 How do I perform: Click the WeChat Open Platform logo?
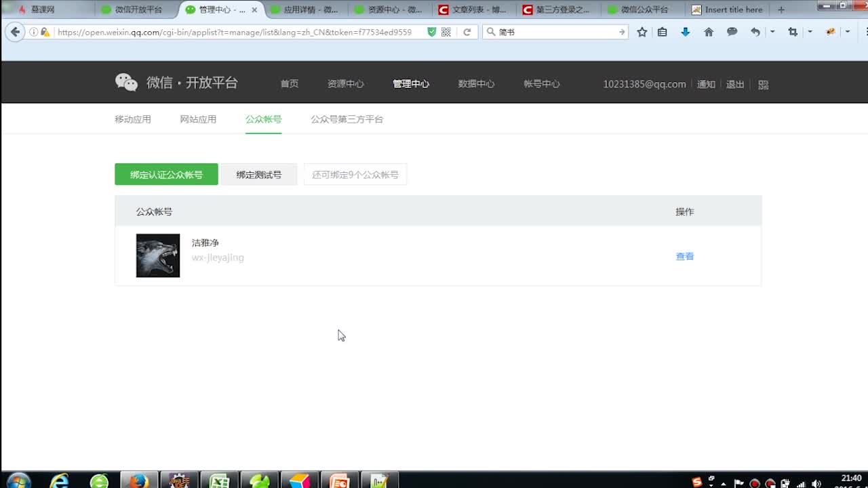point(176,83)
